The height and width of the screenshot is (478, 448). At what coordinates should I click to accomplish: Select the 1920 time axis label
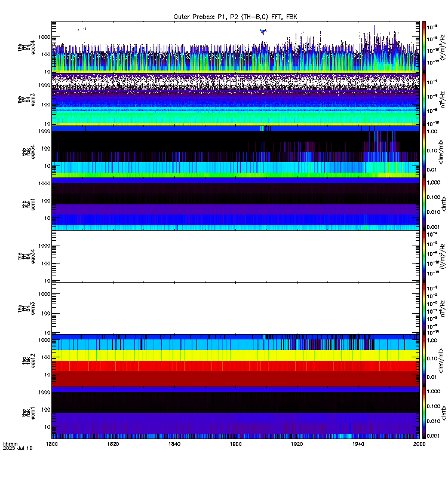[x=297, y=444]
